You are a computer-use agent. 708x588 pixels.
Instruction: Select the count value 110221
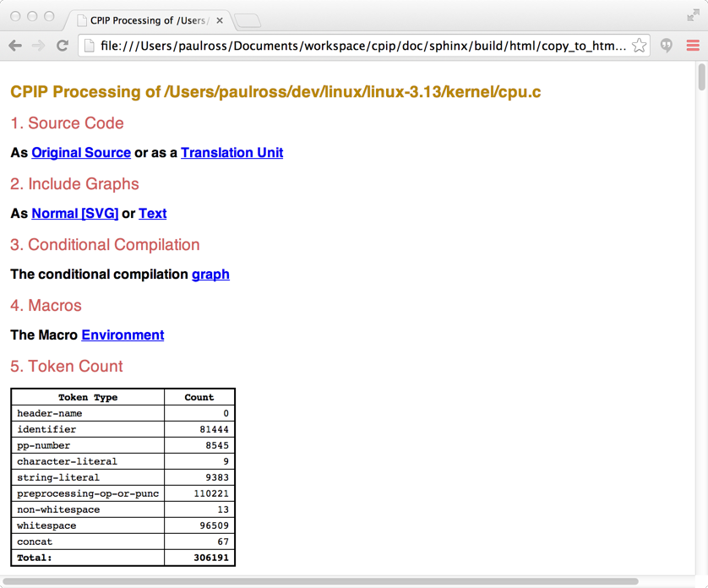pyautogui.click(x=199, y=493)
